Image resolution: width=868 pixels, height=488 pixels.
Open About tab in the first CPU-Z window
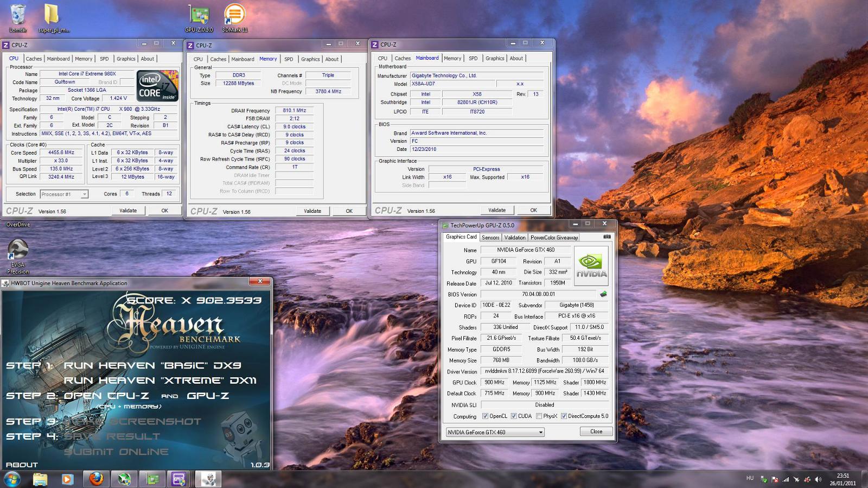pyautogui.click(x=148, y=59)
